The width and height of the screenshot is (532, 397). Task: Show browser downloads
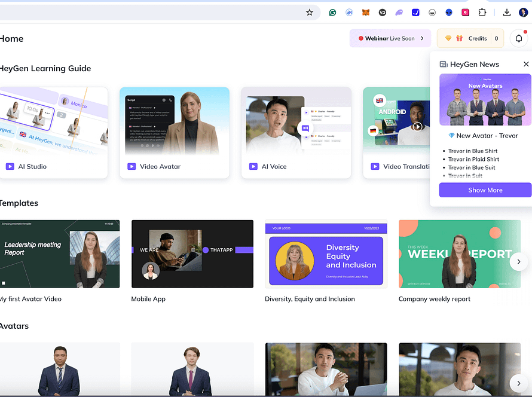507,13
